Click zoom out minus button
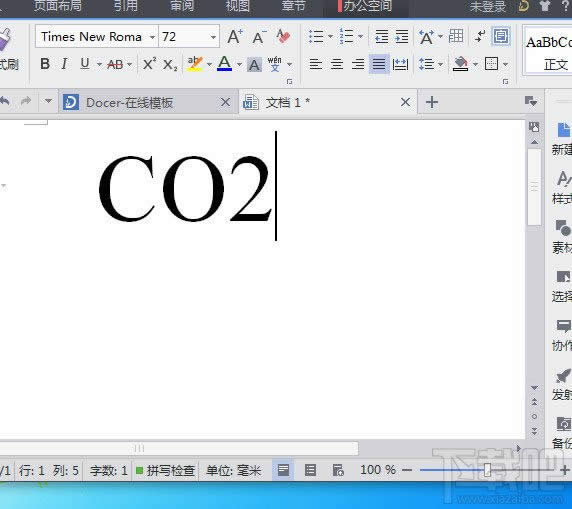 [x=407, y=470]
